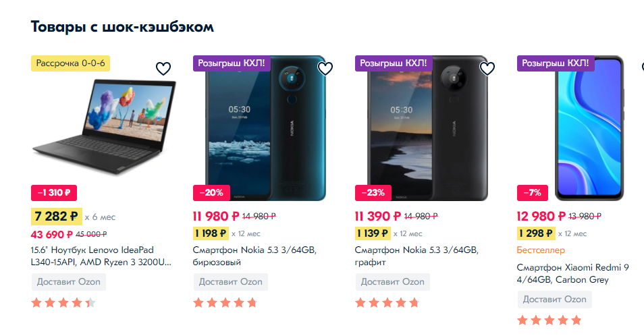644x336 pixels.
Task: Open Смартфон Nokia 5.3 бирюзовый link
Action: (x=254, y=256)
